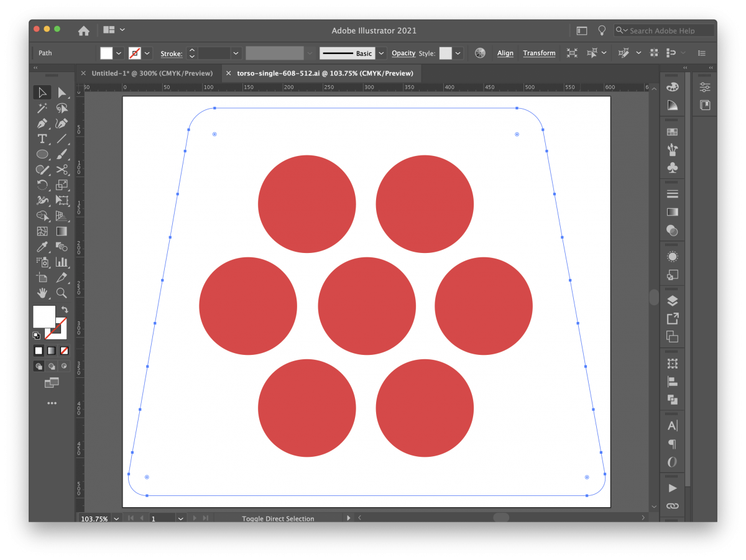
Task: Click the Transform link in control bar
Action: point(539,53)
